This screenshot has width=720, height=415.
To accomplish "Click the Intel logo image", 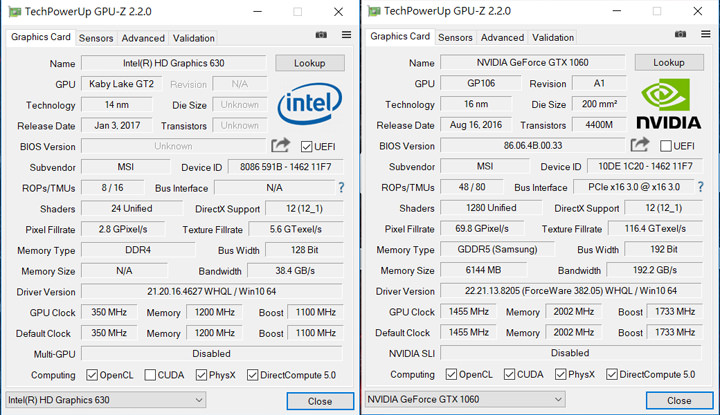I will click(309, 103).
